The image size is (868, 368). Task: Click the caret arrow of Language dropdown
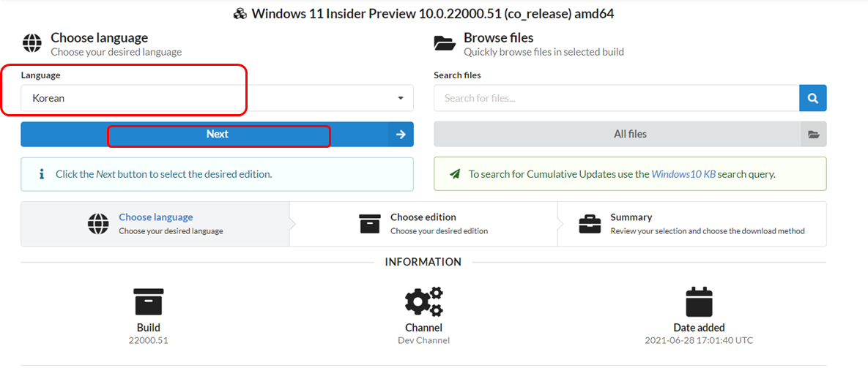(400, 98)
